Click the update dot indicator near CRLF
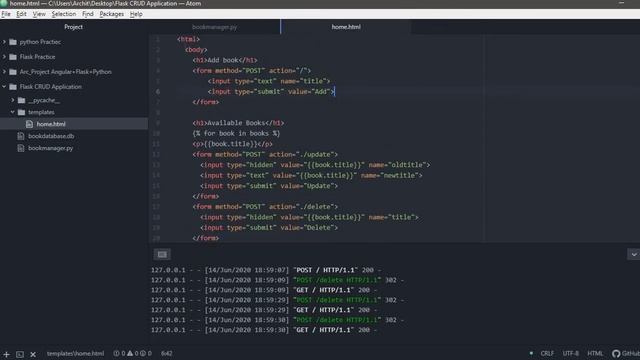This screenshot has height=360, width=640. point(531,353)
